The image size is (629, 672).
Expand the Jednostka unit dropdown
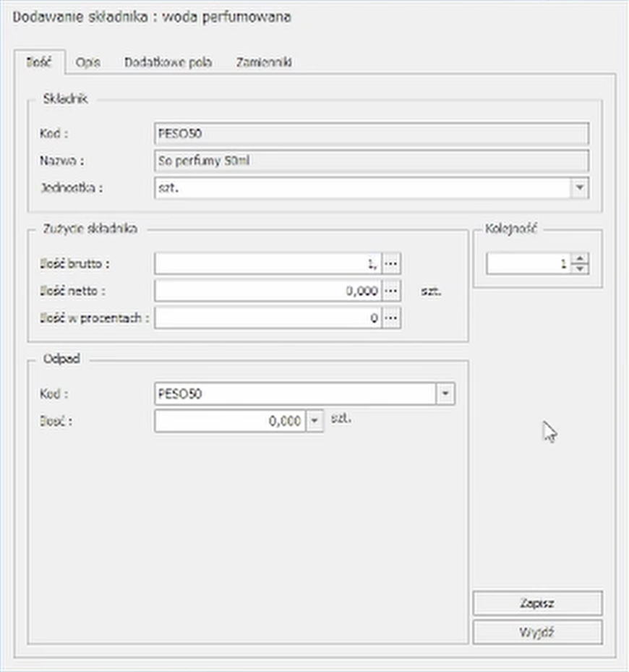click(579, 188)
